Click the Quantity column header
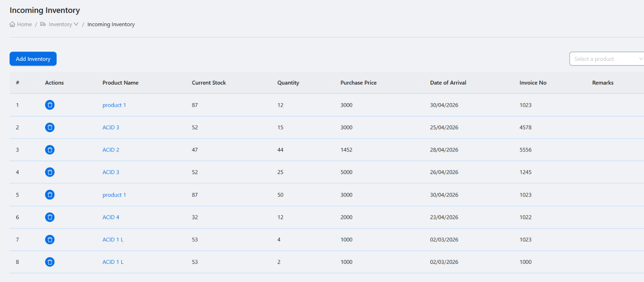644x282 pixels. point(288,83)
